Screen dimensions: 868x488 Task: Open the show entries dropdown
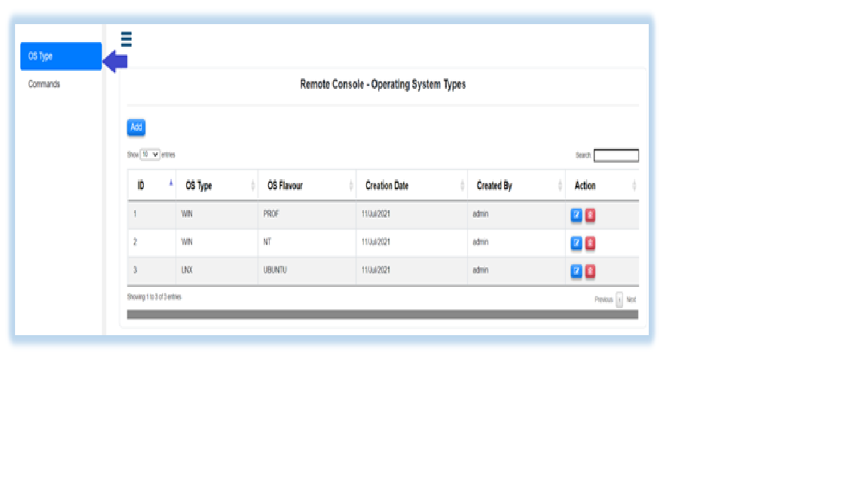click(150, 154)
